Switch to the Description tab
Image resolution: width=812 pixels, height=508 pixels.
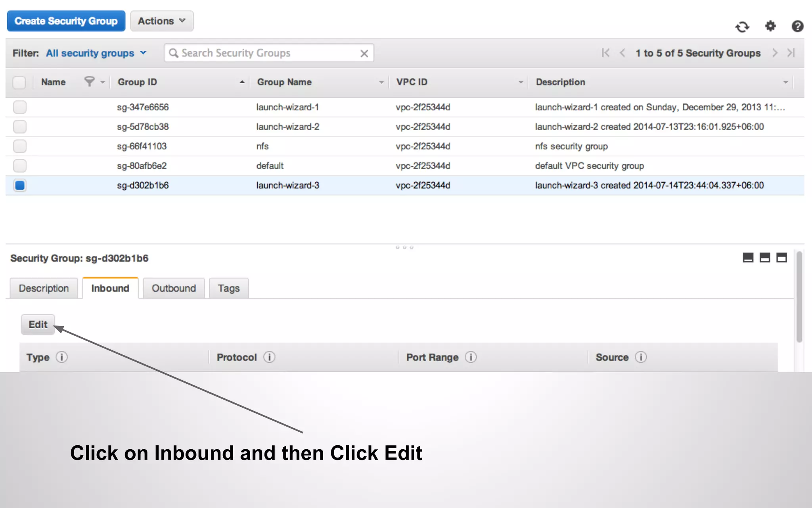(x=44, y=288)
